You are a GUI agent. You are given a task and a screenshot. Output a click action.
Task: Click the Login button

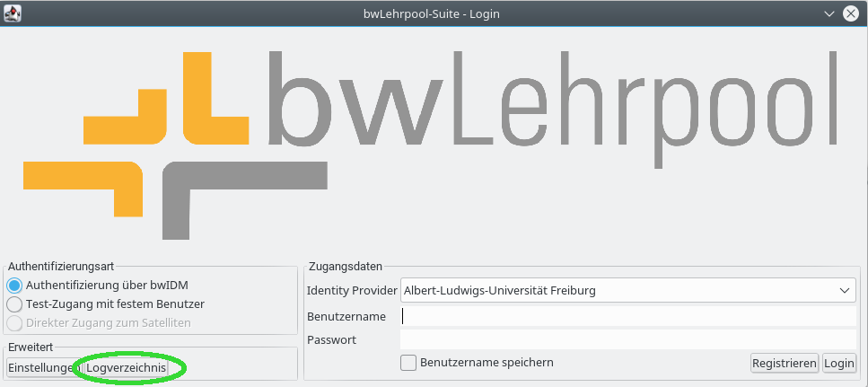839,364
